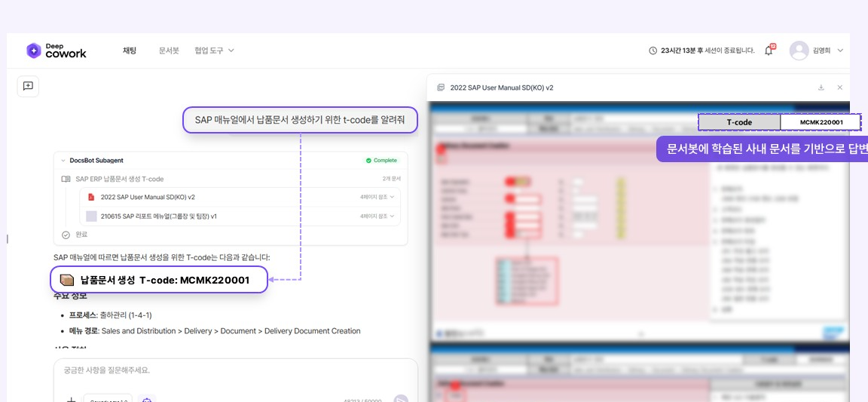Click the SAP ERP 납품문서 생성 T-code search row

231,179
